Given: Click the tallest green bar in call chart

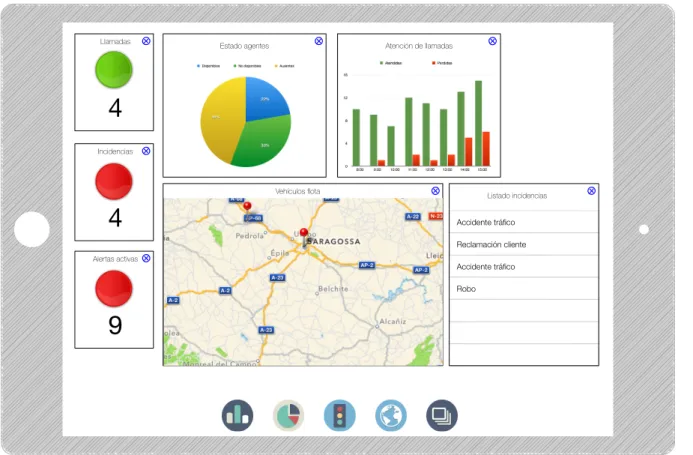Looking at the screenshot, I should [478, 123].
